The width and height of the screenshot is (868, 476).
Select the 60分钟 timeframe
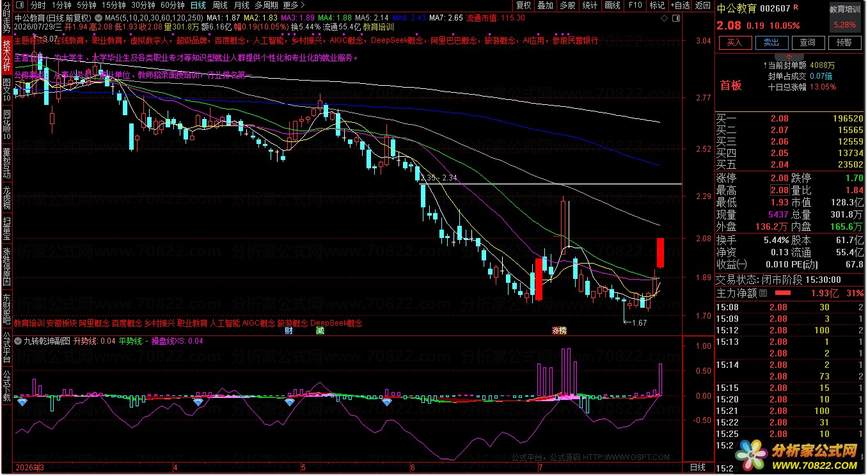pyautogui.click(x=173, y=5)
